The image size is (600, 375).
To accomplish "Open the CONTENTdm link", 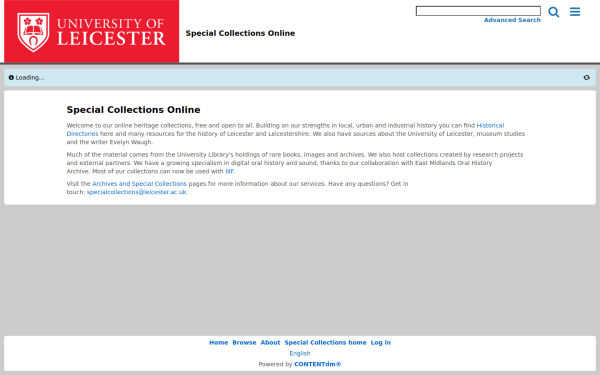I will (317, 364).
